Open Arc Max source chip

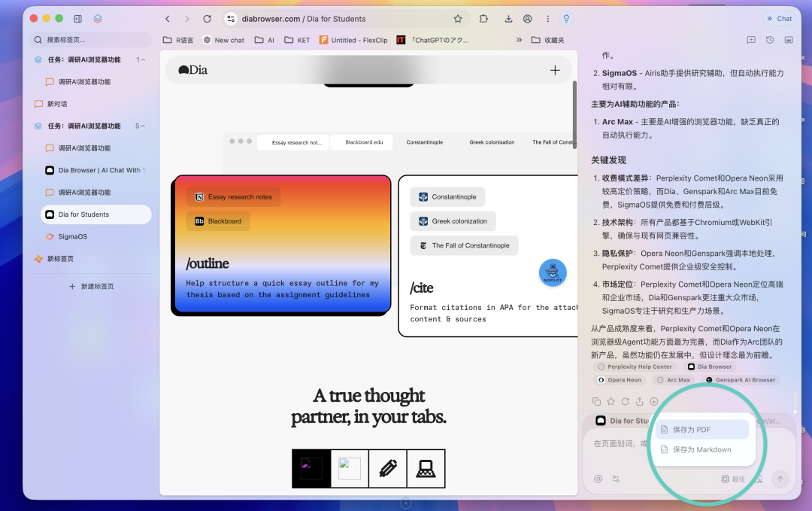pos(674,380)
